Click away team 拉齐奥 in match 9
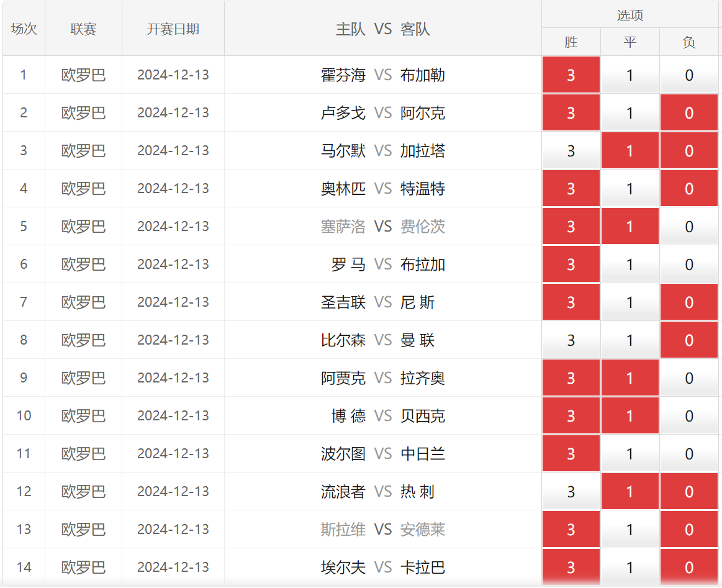The image size is (722, 588). pos(422,378)
